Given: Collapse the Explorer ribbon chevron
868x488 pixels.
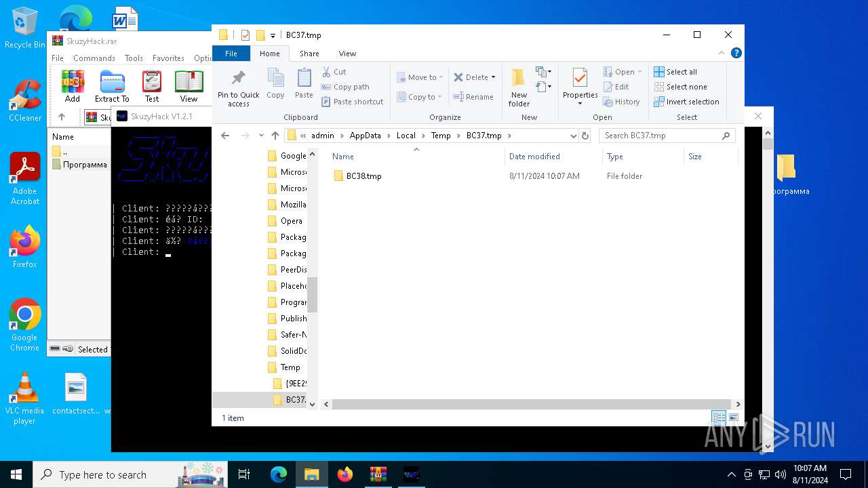Looking at the screenshot, I should click(721, 53).
